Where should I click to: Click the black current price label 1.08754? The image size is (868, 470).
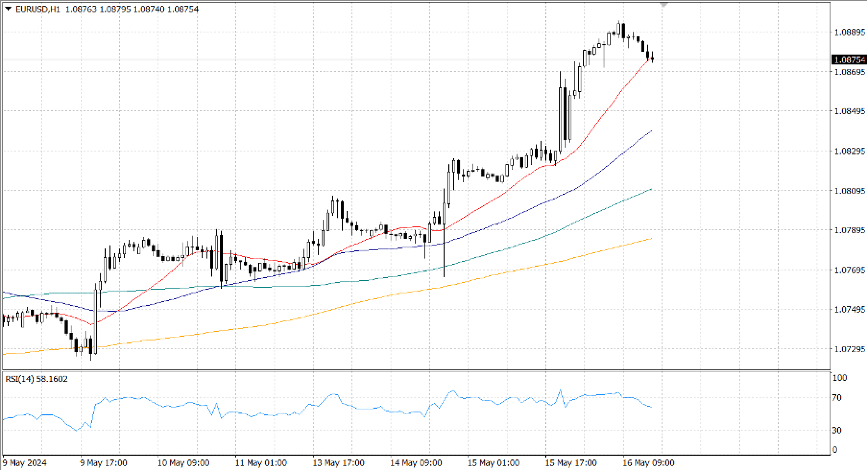point(849,60)
